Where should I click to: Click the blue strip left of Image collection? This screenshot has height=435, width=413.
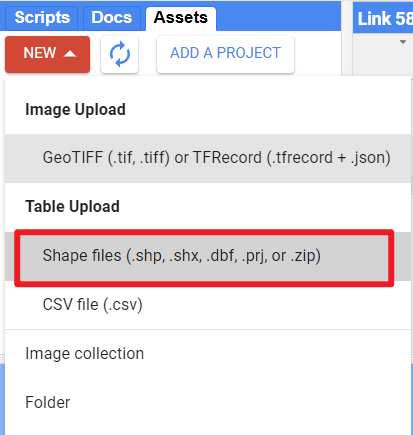2,399
